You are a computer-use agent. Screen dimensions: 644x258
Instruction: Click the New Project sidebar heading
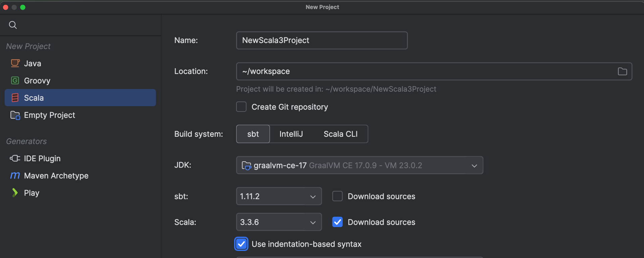[x=28, y=46]
